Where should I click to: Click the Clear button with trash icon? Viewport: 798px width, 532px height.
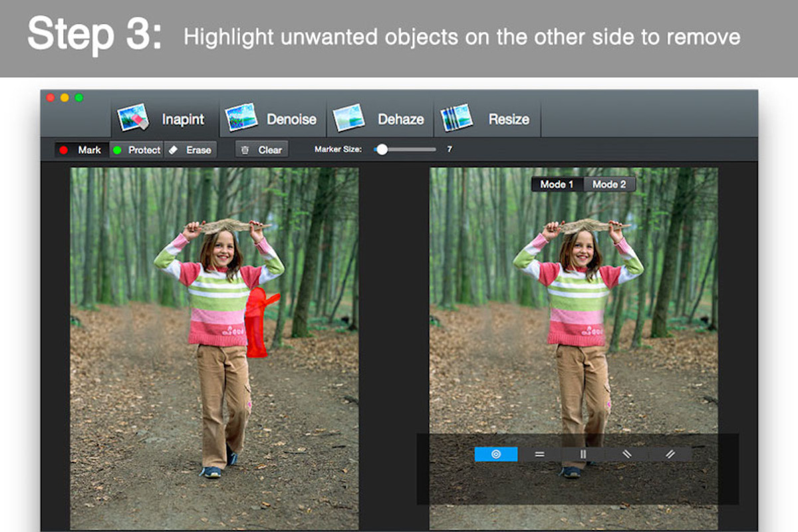point(261,150)
